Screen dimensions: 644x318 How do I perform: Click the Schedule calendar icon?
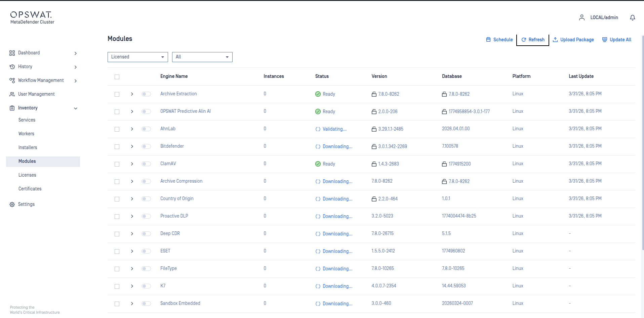[488, 40]
